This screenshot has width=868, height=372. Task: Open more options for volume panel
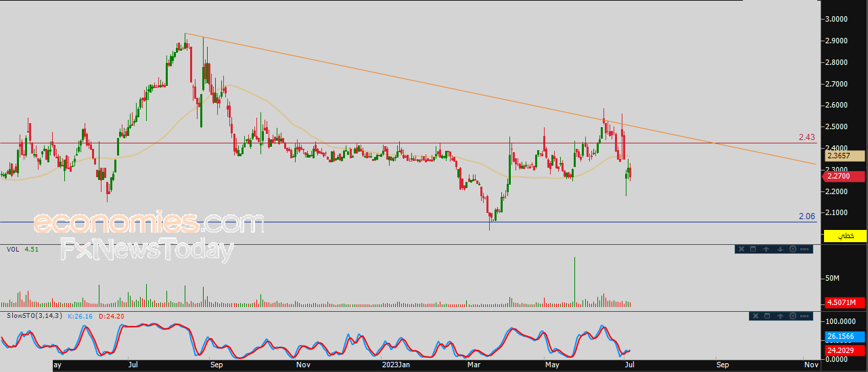coord(804,249)
